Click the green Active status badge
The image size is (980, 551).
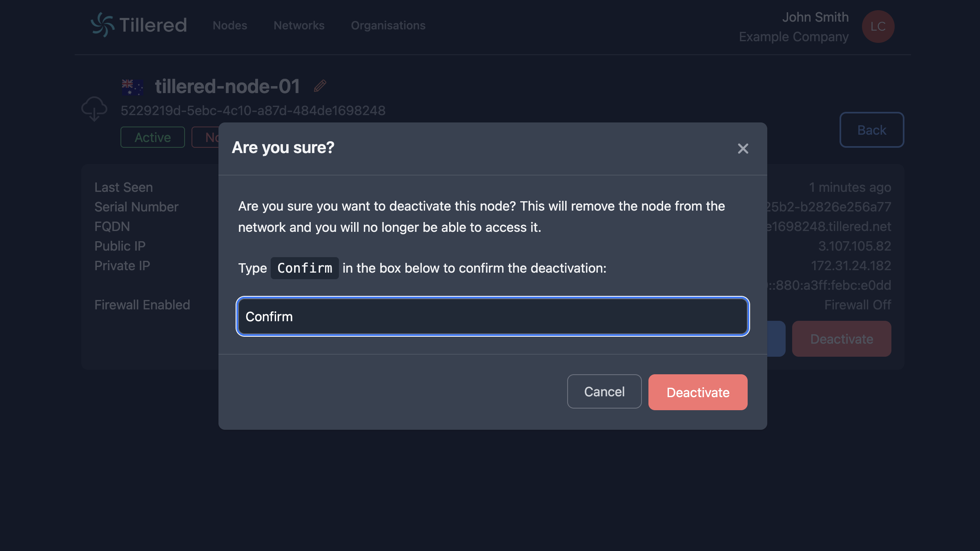pyautogui.click(x=152, y=137)
